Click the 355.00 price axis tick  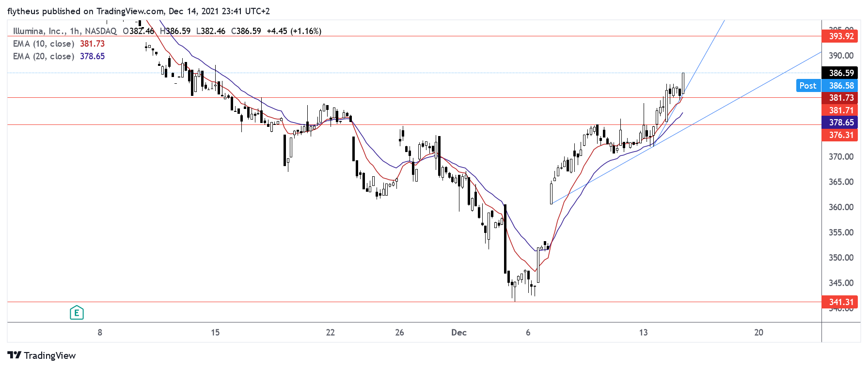point(841,232)
